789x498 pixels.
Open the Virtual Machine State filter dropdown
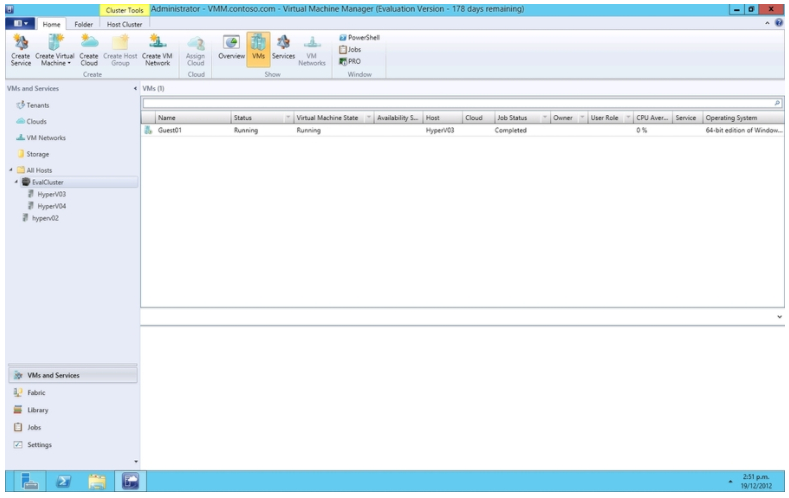coord(369,118)
